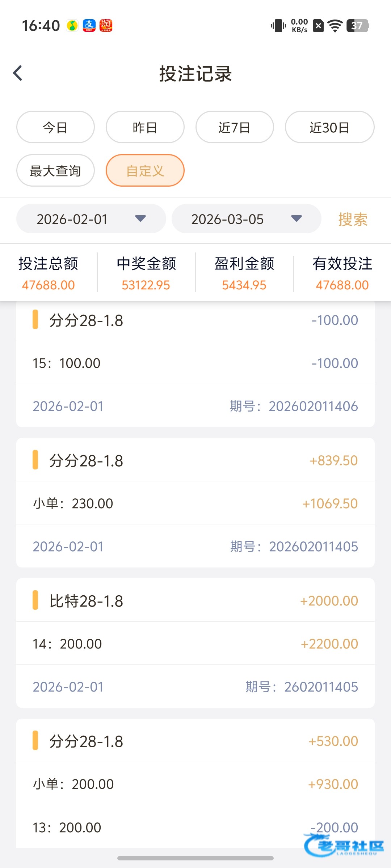This screenshot has width=391, height=868.
Task: Select the 今日 filter
Action: [x=55, y=127]
